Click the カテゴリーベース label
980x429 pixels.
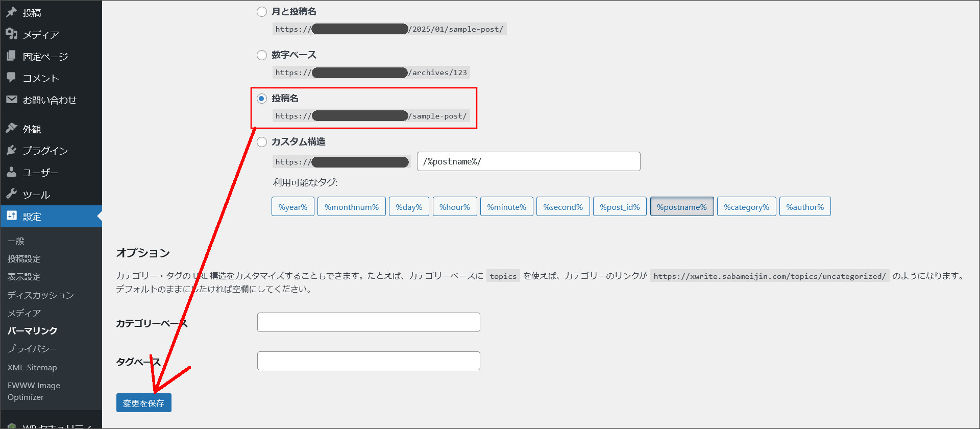pyautogui.click(x=152, y=323)
